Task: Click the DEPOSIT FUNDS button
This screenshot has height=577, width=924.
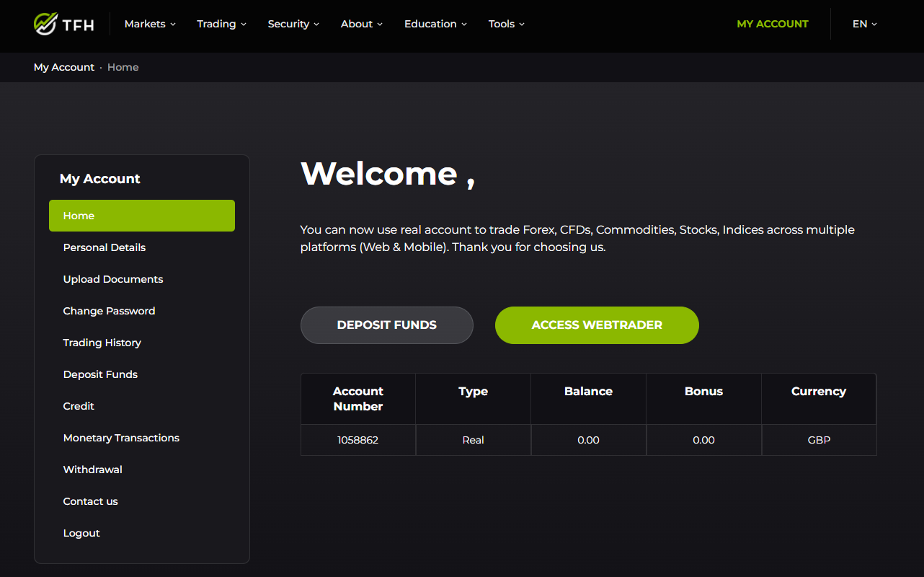Action: pos(387,325)
